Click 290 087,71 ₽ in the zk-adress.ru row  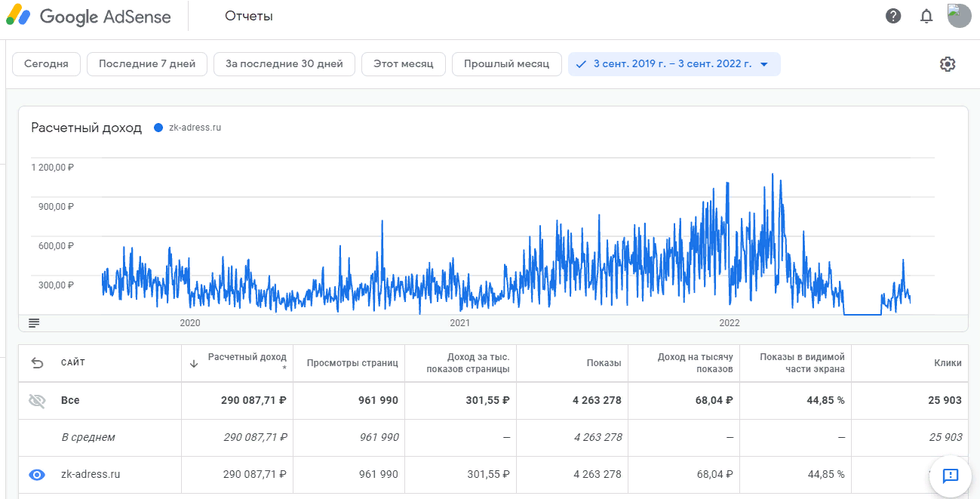click(x=255, y=475)
